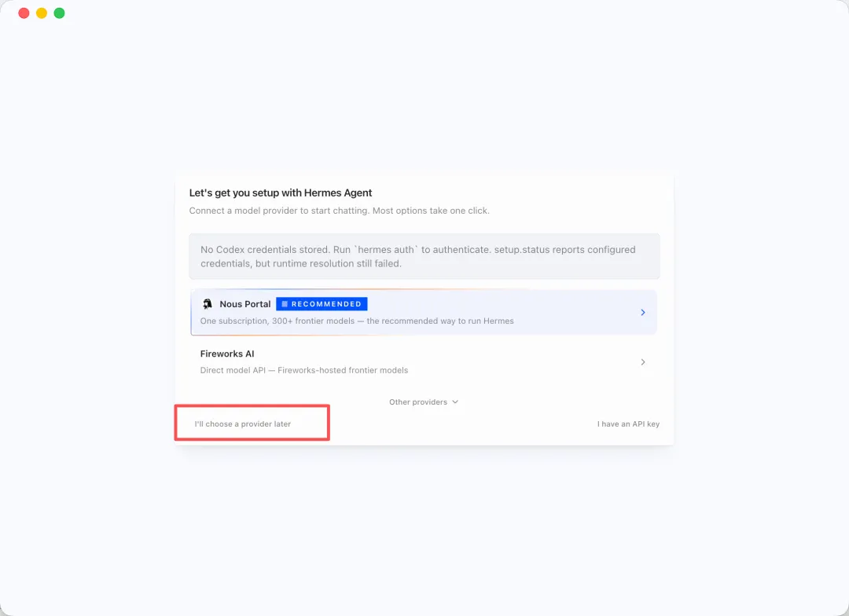Click the "Let's get you setup" heading
Viewport: 849px width, 616px height.
coord(281,192)
